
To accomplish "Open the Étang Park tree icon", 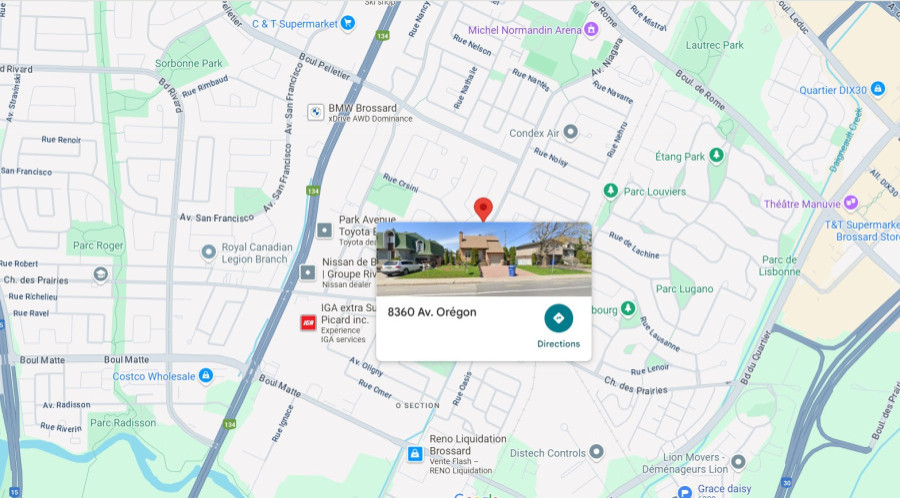I will 716,155.
